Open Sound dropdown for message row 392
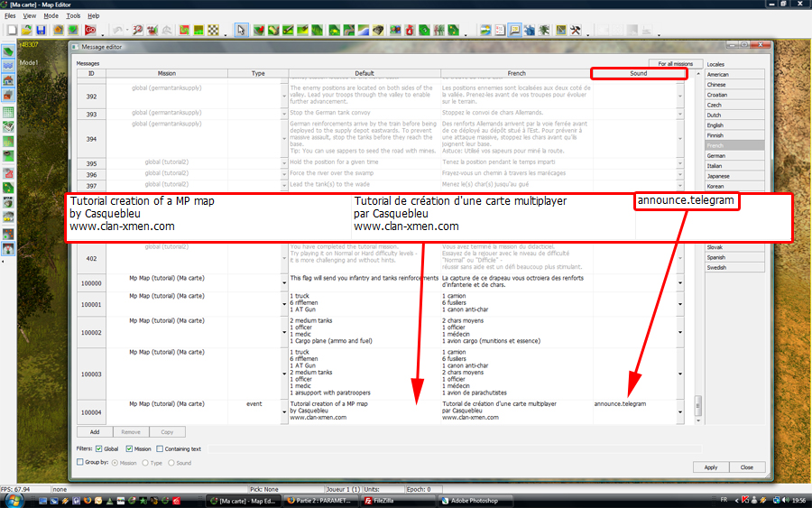This screenshot has height=508, width=812. coord(680,96)
